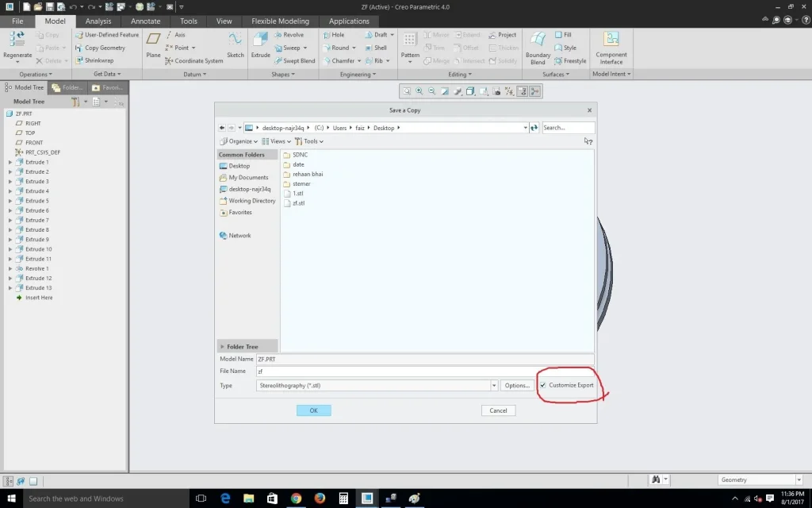Open the Pattern tool
The height and width of the screenshot is (508, 812).
(410, 45)
